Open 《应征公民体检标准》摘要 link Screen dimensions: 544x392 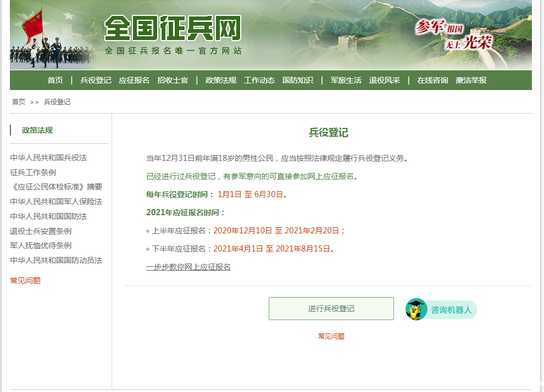[x=56, y=187]
